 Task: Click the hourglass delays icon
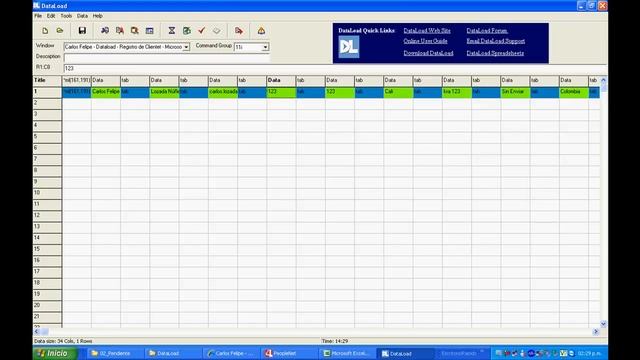click(172, 31)
